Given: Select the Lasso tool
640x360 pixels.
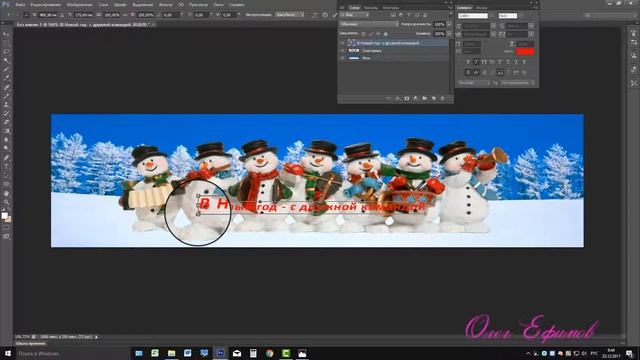Looking at the screenshot, I should point(6,52).
